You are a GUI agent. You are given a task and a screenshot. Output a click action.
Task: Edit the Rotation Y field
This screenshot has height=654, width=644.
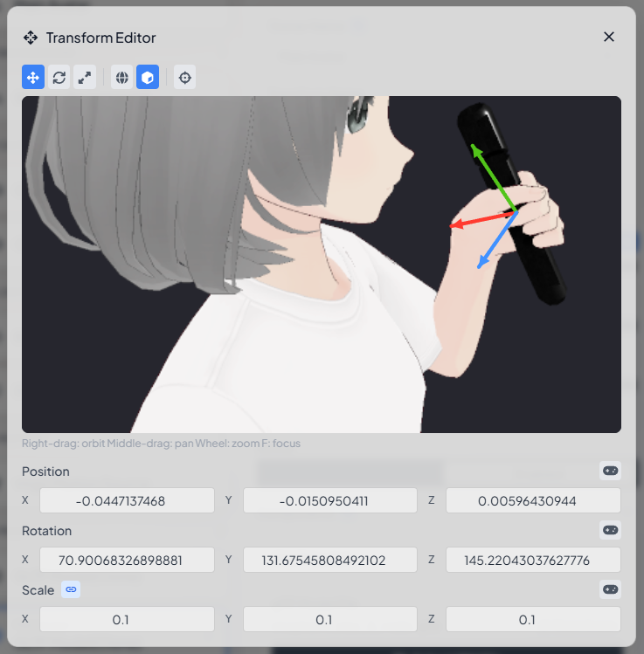pyautogui.click(x=330, y=560)
